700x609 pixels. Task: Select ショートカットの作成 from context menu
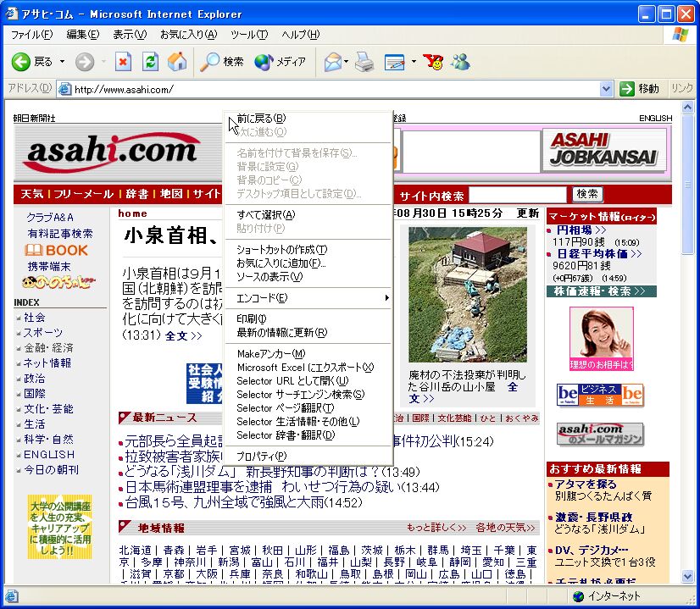(x=308, y=250)
